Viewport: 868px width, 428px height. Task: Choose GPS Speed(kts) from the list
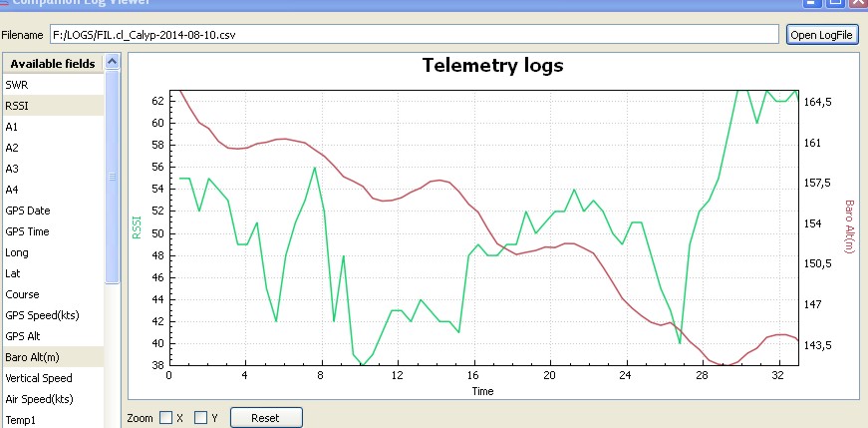(52, 315)
